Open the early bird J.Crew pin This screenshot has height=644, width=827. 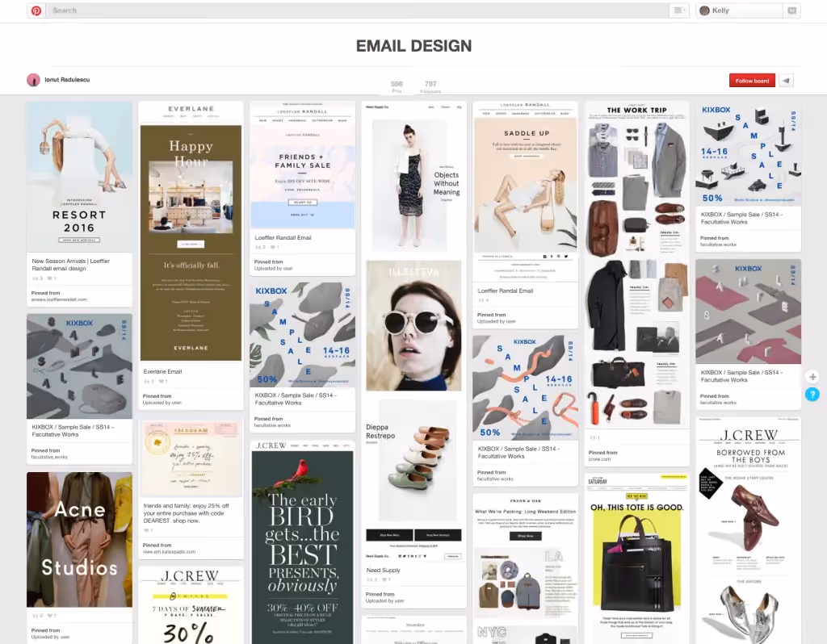[303, 542]
